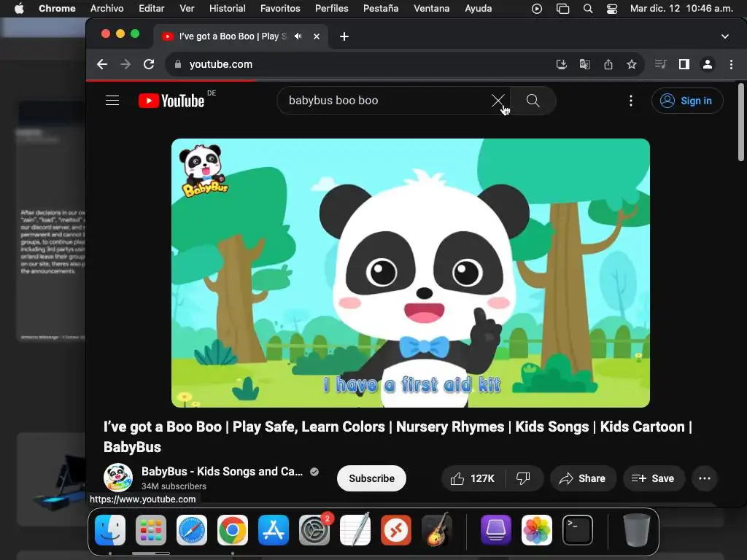The width and height of the screenshot is (747, 560).
Task: Open Terminal from the Dock
Action: click(578, 530)
